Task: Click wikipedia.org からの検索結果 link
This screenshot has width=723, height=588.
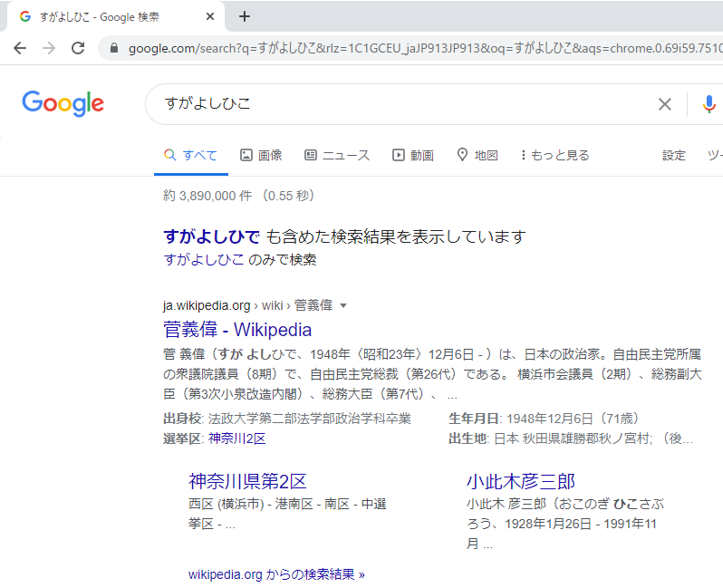Action: (x=276, y=574)
